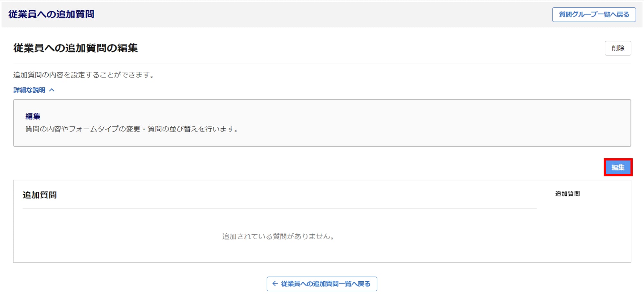Click the 従業員への追加質問の編集 heading
The width and height of the screenshot is (644, 301).
75,48
